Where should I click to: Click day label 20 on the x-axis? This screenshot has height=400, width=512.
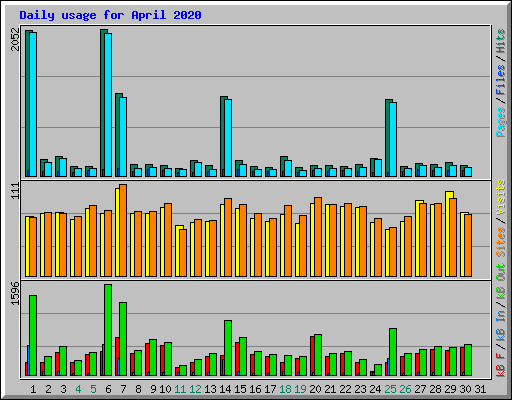315,389
